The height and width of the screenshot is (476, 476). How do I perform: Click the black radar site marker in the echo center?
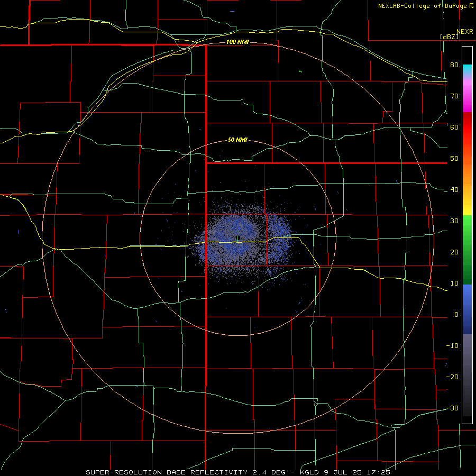(239, 237)
